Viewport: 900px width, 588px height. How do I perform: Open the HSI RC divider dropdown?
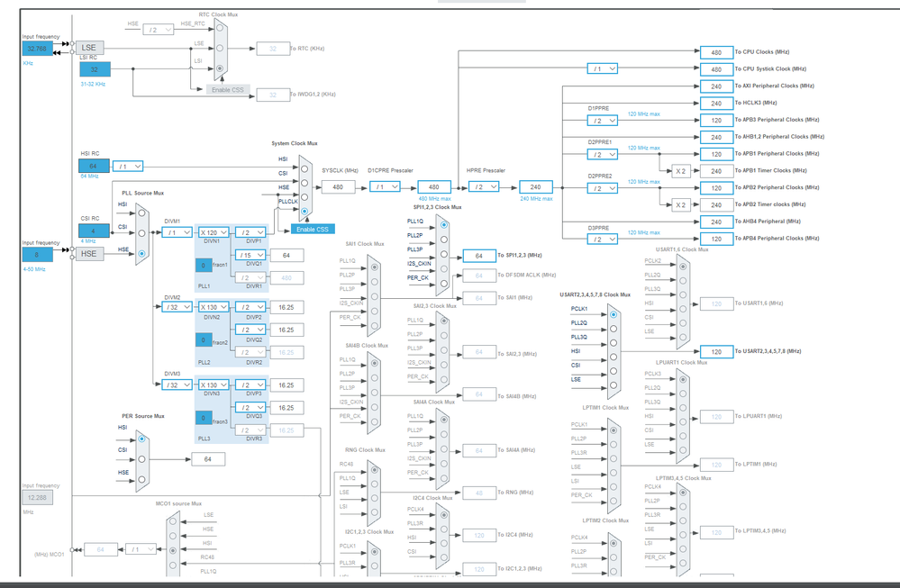tap(128, 167)
